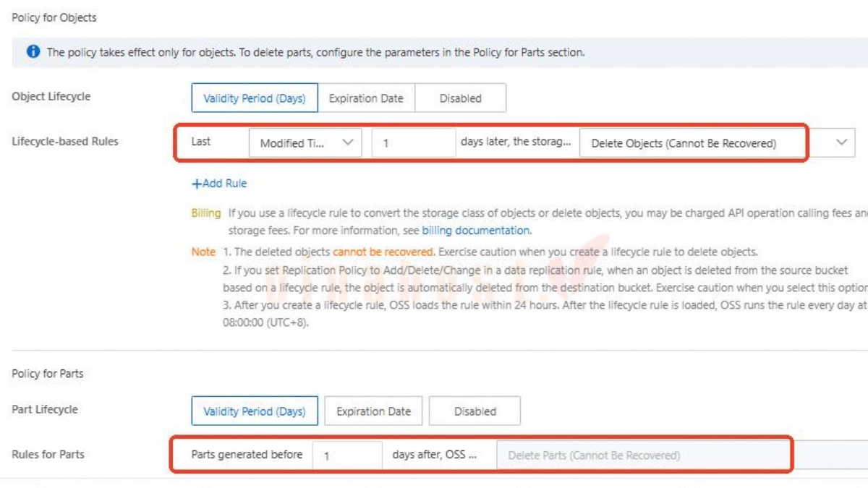
Task: Click the 'days later, the storag...' text
Action: 516,142
